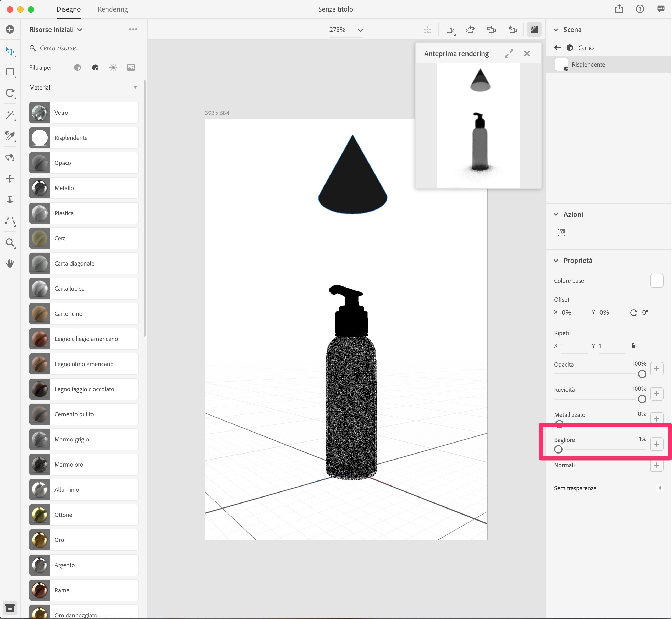Collapse the Proprietà panel
672x619 pixels.
[556, 261]
